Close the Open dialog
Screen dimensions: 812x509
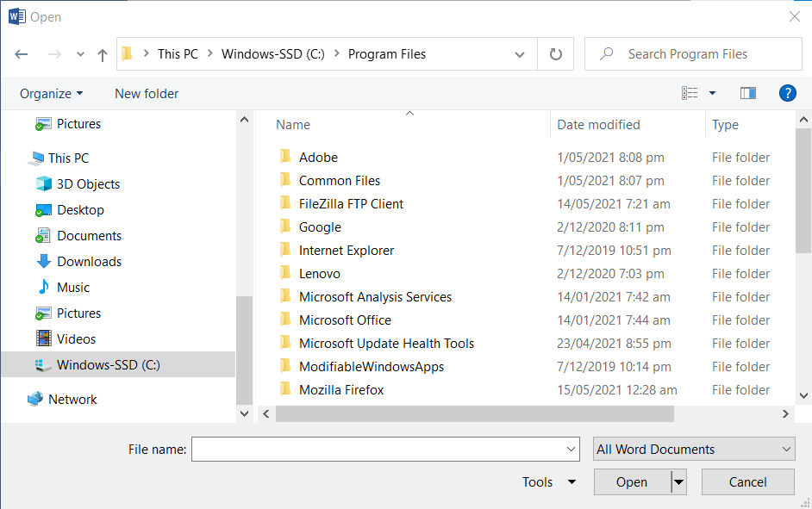(x=795, y=16)
